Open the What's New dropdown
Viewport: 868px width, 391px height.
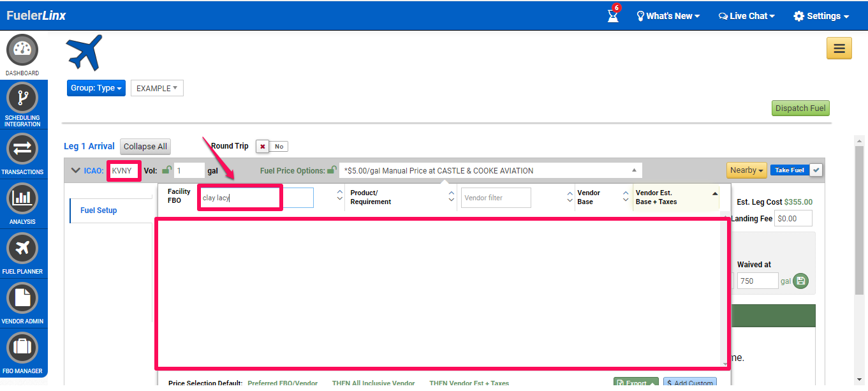click(x=668, y=16)
